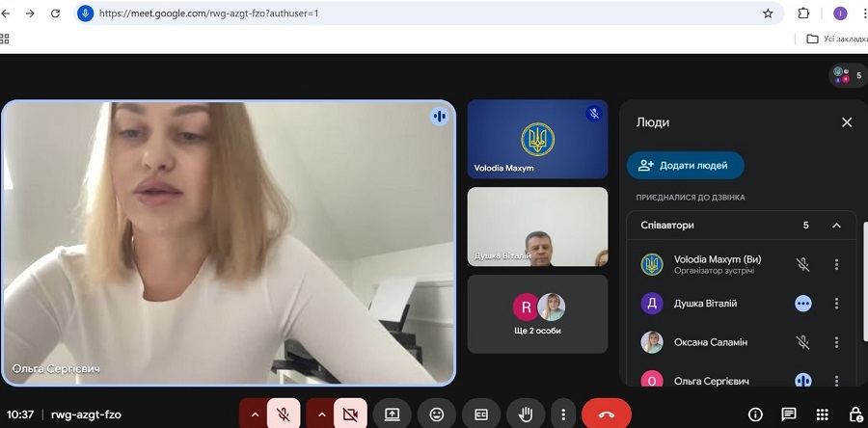Open audio settings arrow beside the microphone
The image size is (868, 428).
255,414
